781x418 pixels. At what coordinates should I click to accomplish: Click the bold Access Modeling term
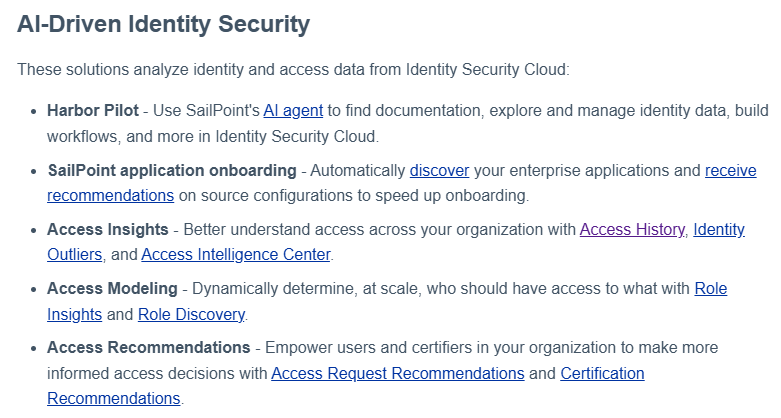pos(112,288)
